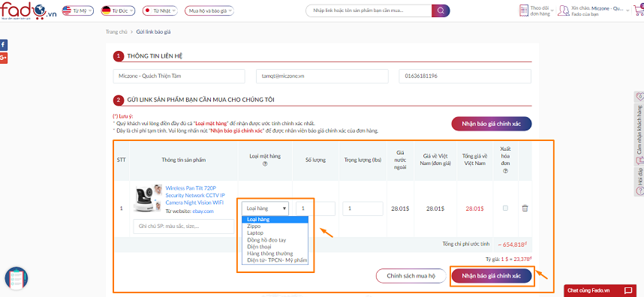Click the user account avatar icon
The width and height of the screenshot is (644, 297).
(x=563, y=10)
